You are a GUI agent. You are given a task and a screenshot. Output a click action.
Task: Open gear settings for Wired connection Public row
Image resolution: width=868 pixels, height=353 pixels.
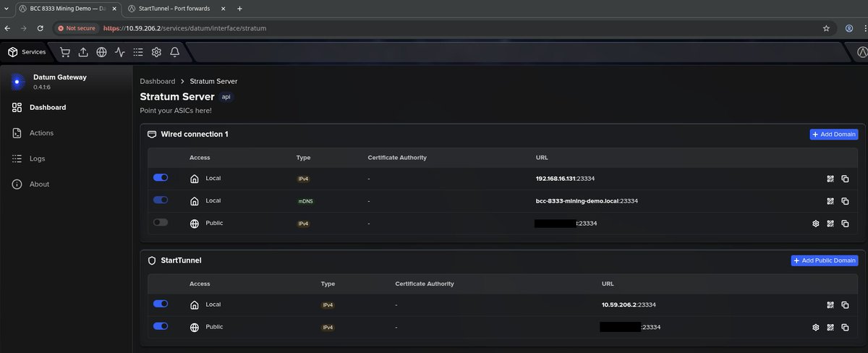[x=815, y=224]
